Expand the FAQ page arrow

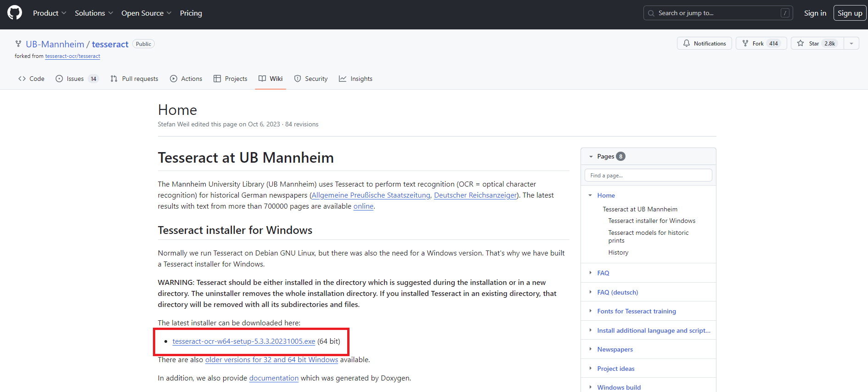tap(590, 273)
